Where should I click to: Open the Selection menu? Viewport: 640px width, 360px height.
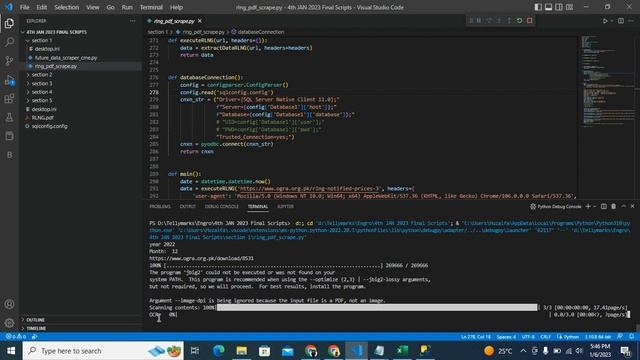pos(67,7)
